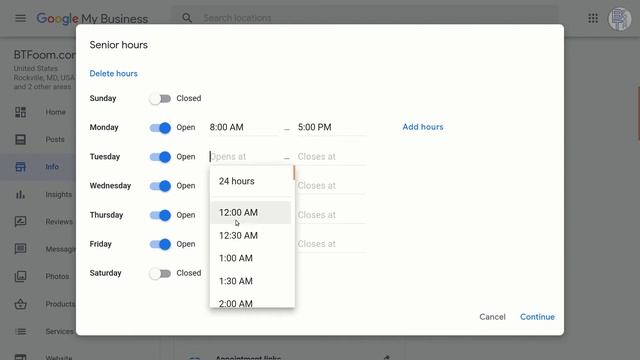Screen dimensions: 640x360
Task: Open Insights bar chart icon
Action: click(x=20, y=194)
